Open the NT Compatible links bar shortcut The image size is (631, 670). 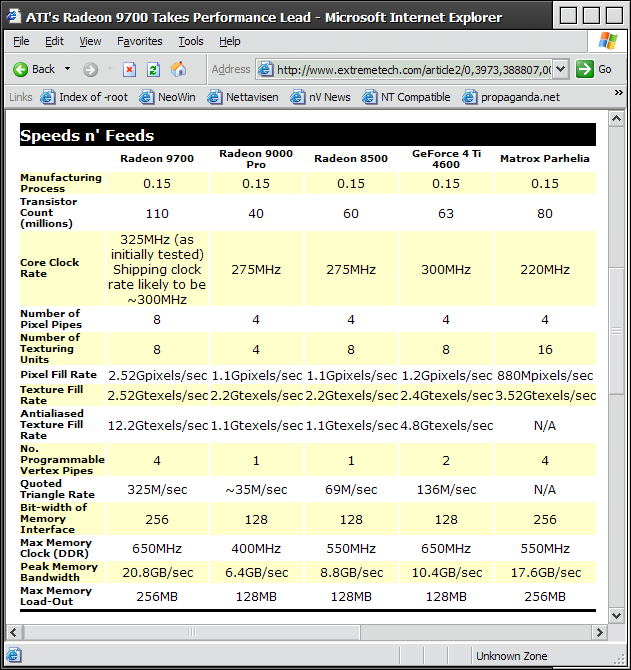click(x=406, y=97)
